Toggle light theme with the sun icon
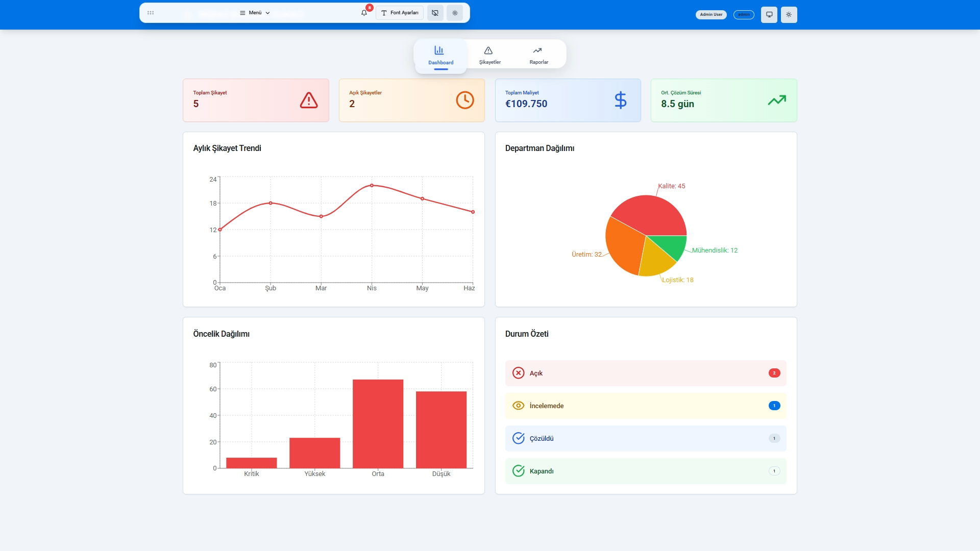The width and height of the screenshot is (980, 551). pos(789,15)
